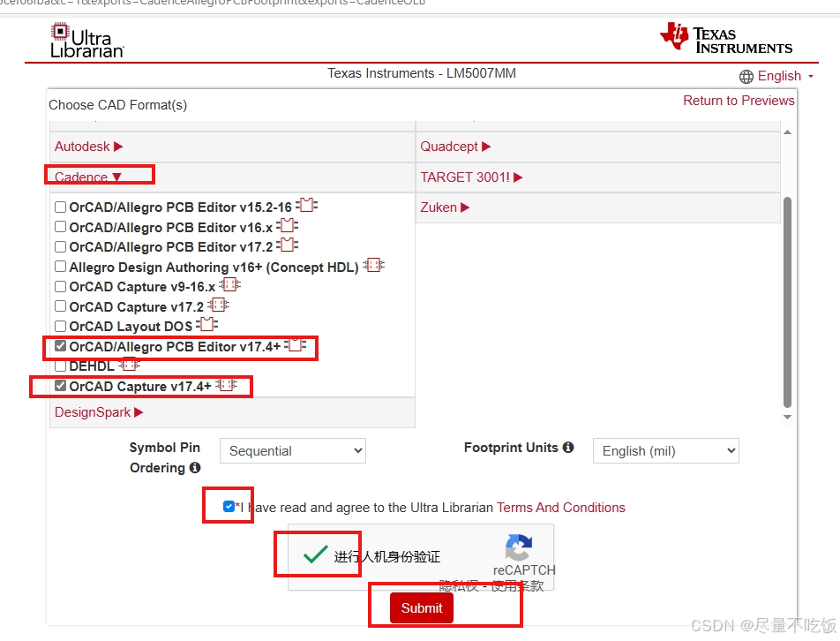Click footprint icon beside PCB Editor v17.2
Screen dimensions: 840x641
287,245
